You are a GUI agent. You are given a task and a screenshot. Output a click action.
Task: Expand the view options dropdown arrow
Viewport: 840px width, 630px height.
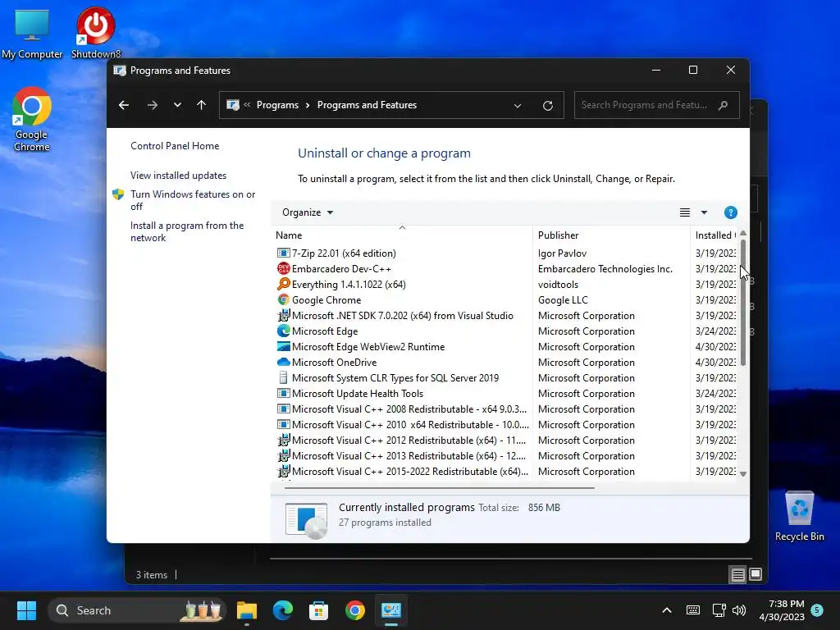click(x=704, y=212)
